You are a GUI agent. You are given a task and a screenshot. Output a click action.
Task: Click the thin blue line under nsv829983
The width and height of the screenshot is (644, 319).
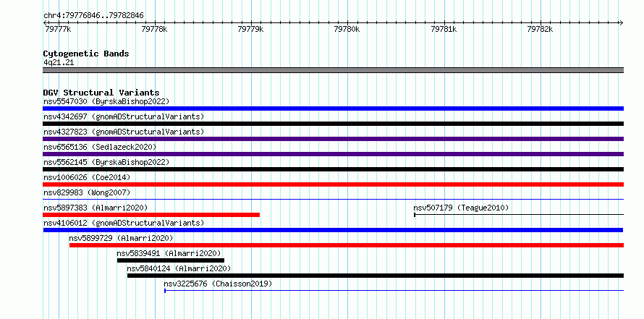coord(333,200)
